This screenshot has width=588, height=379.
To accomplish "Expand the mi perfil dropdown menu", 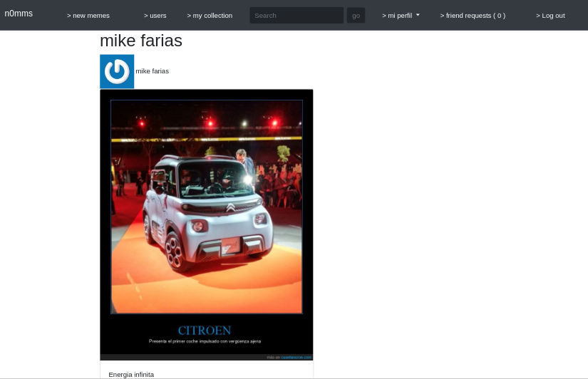I will tap(401, 16).
